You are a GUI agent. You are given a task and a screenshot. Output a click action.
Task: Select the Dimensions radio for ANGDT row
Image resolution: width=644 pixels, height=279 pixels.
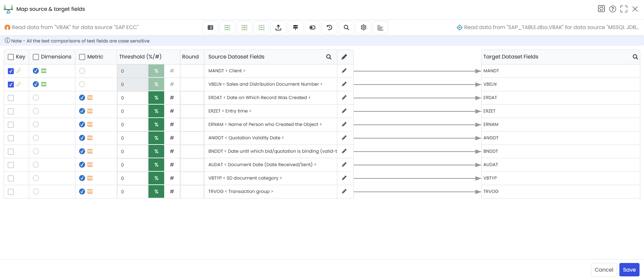[36, 138]
